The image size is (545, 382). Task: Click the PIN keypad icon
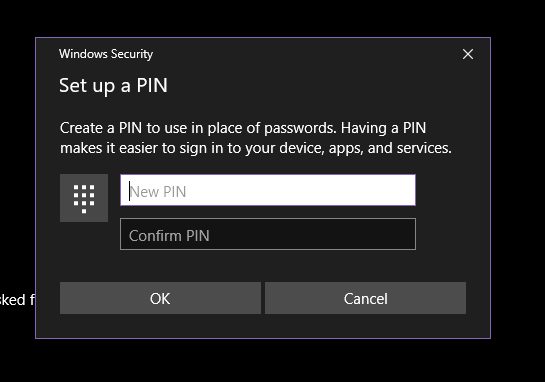84,198
